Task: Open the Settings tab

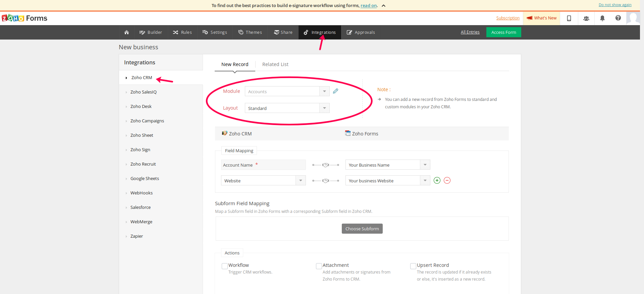Action: coord(215,33)
